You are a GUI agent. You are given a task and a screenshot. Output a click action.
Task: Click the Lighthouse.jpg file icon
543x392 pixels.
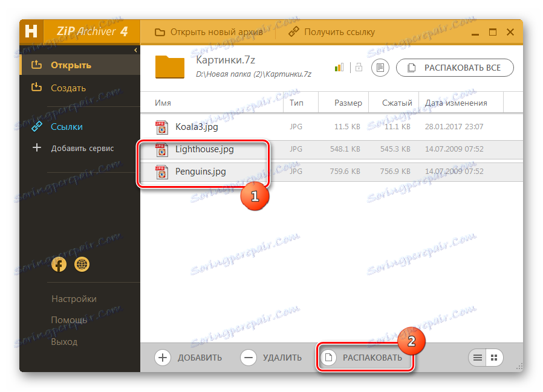coord(161,150)
